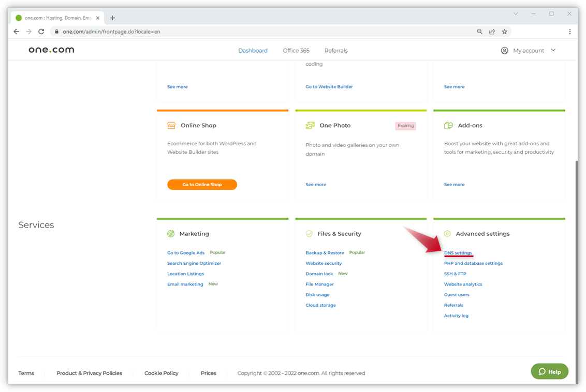The image size is (586, 392).
Task: Click the Online Shop card title
Action: coord(198,126)
